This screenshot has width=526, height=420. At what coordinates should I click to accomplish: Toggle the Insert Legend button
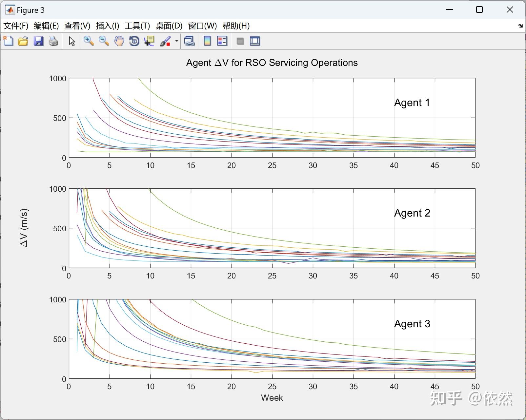click(x=222, y=41)
